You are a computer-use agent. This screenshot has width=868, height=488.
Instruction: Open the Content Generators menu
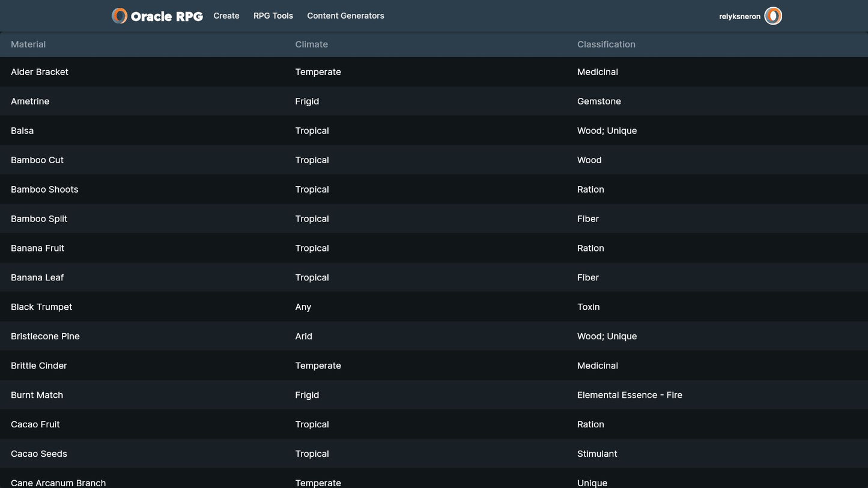point(345,16)
